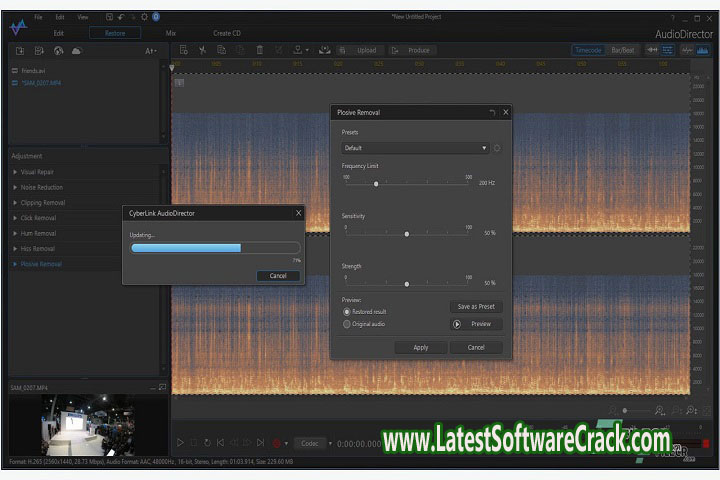Open preferences gear icon in title bar
This screenshot has width=720, height=480.
click(144, 17)
